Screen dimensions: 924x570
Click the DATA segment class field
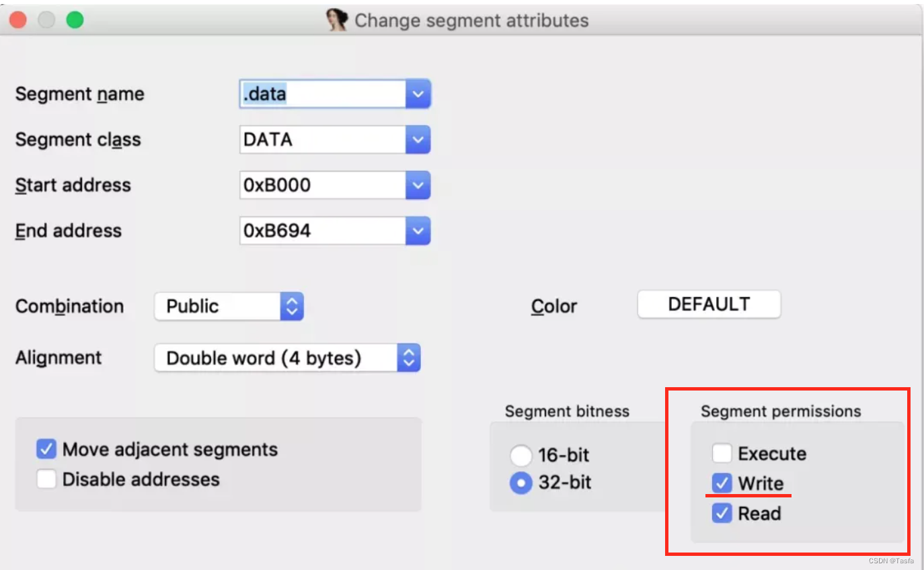click(323, 140)
